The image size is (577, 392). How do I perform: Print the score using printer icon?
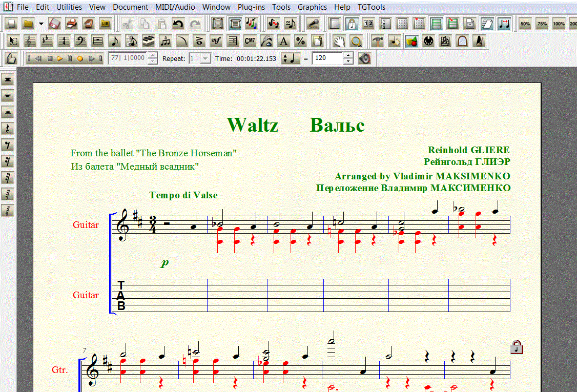tap(71, 24)
